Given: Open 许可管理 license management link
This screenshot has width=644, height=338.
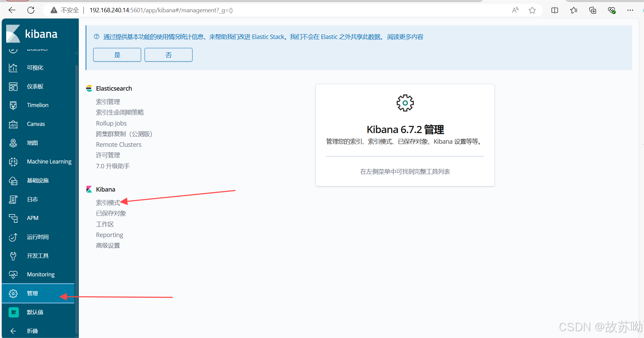Looking at the screenshot, I should click(x=108, y=155).
